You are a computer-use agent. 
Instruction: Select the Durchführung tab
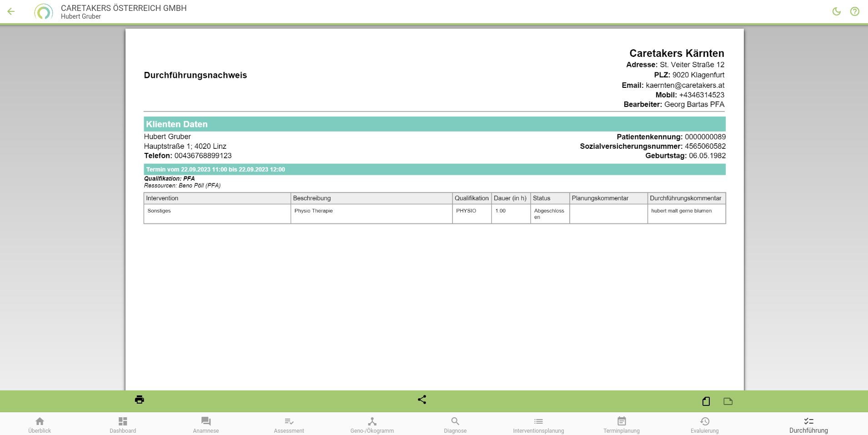click(808, 425)
